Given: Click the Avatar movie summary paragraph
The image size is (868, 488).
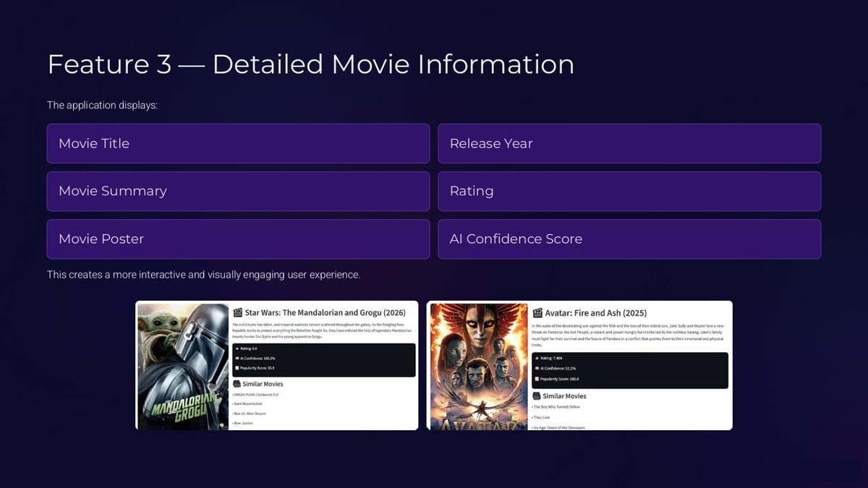Looking at the screenshot, I should (x=628, y=335).
